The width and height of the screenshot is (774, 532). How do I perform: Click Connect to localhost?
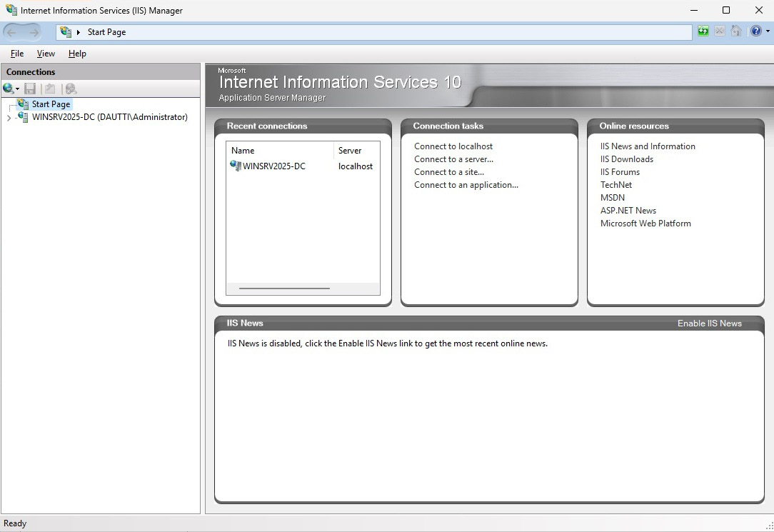click(453, 146)
